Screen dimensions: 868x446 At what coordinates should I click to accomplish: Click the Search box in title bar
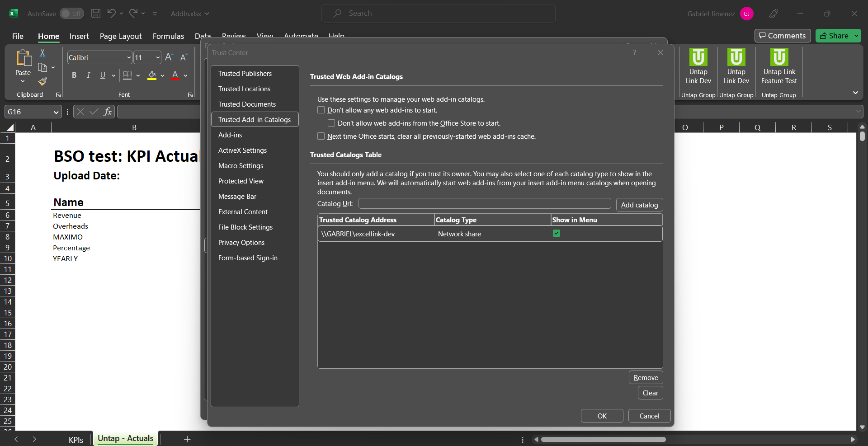pyautogui.click(x=439, y=14)
